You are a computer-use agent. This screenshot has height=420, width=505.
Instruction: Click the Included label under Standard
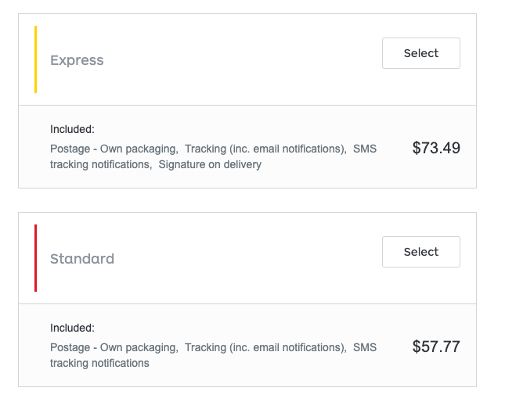72,328
